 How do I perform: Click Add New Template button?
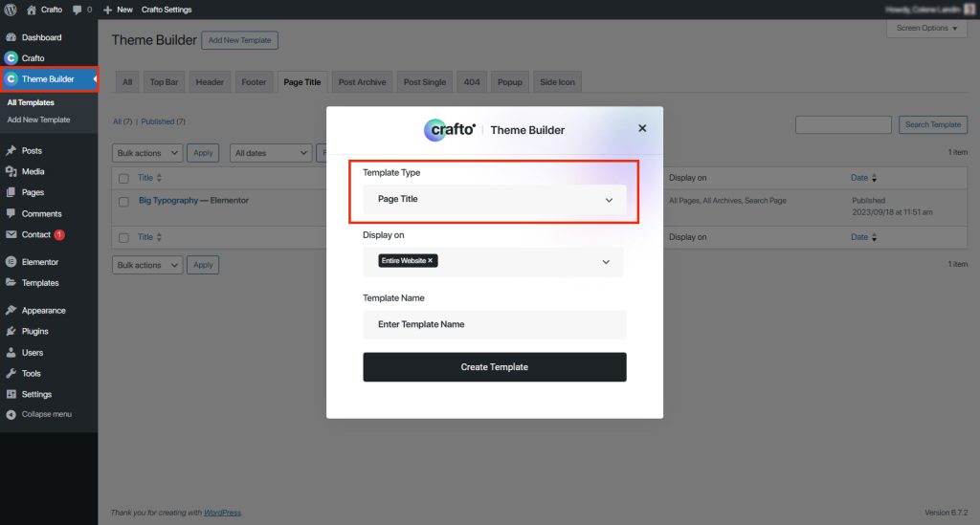[239, 40]
